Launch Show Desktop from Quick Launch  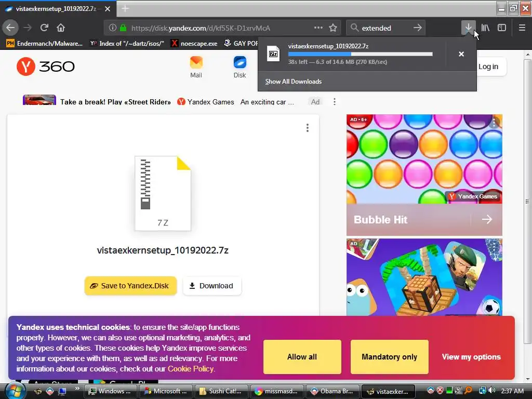[x=62, y=391]
